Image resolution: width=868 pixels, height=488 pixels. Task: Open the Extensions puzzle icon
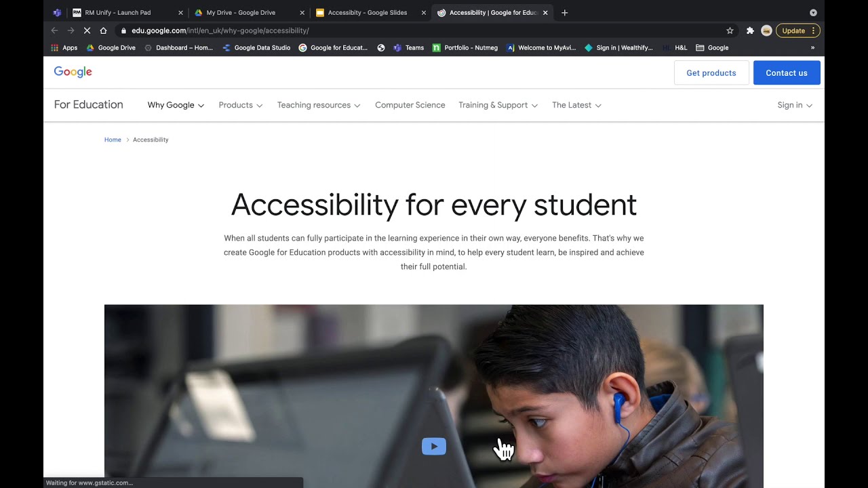(750, 30)
